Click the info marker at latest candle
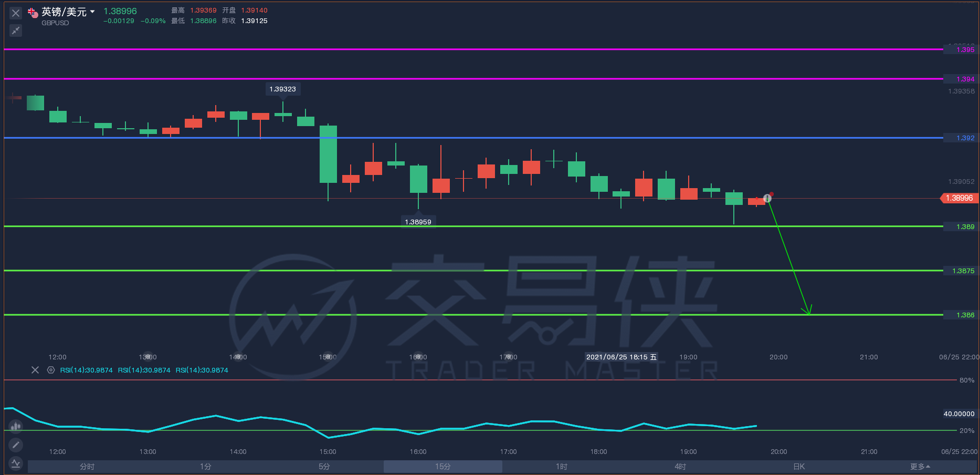The height and width of the screenshot is (475, 980). pyautogui.click(x=767, y=198)
